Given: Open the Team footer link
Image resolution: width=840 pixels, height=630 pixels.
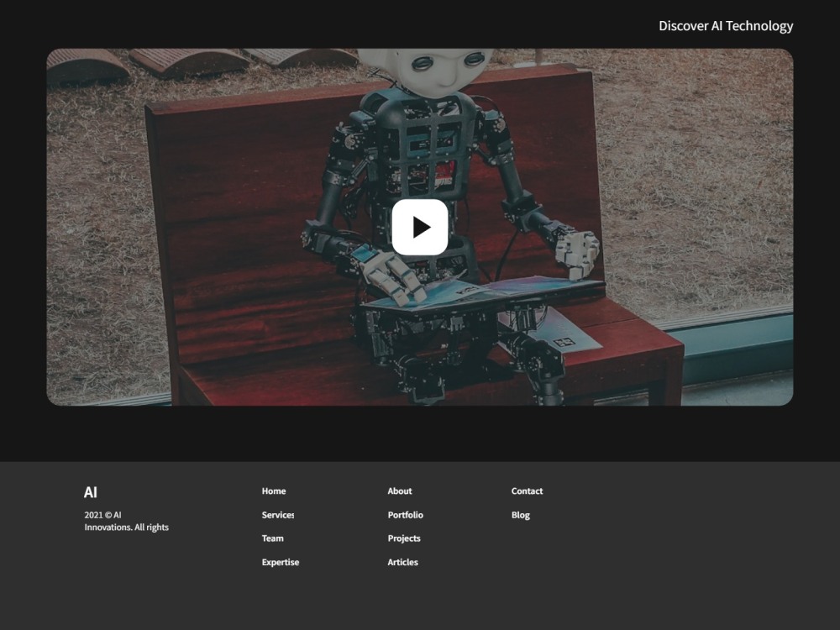Looking at the screenshot, I should pos(273,538).
